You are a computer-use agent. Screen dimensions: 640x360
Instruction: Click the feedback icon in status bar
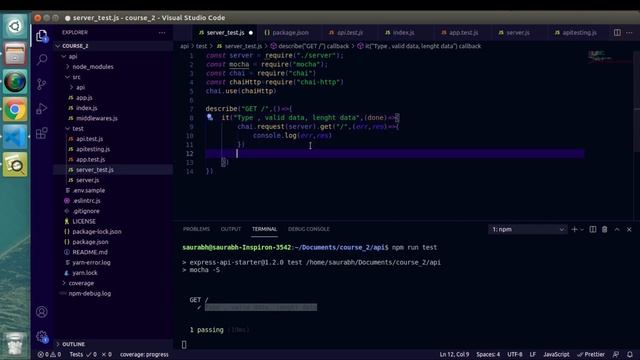[x=616, y=354]
